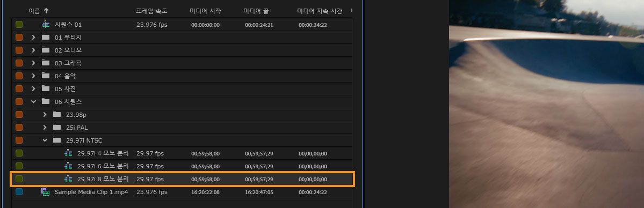Click the 29.97i 4 모노 분리 sequence icon
Image resolution: width=644 pixels, height=208 pixels.
[x=68, y=153]
